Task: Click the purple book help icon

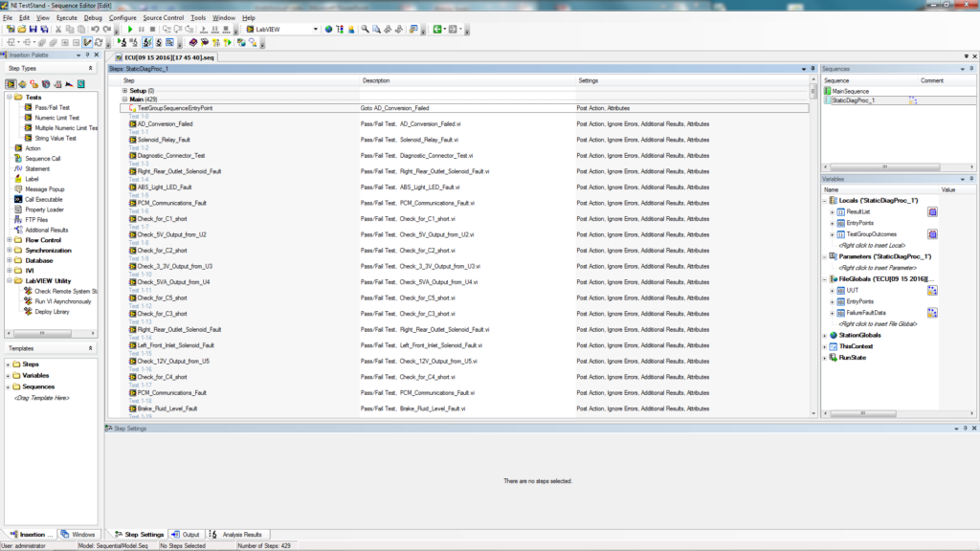Action: [193, 42]
